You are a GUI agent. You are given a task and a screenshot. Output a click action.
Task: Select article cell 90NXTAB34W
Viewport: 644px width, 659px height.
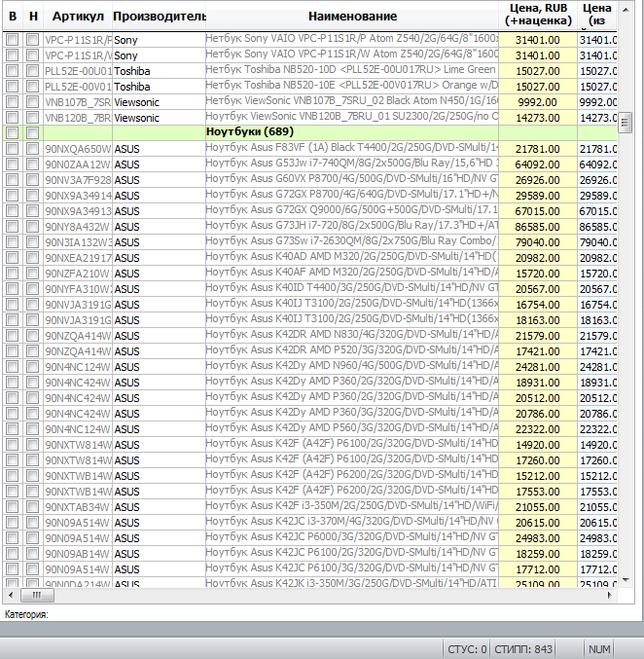(78, 507)
